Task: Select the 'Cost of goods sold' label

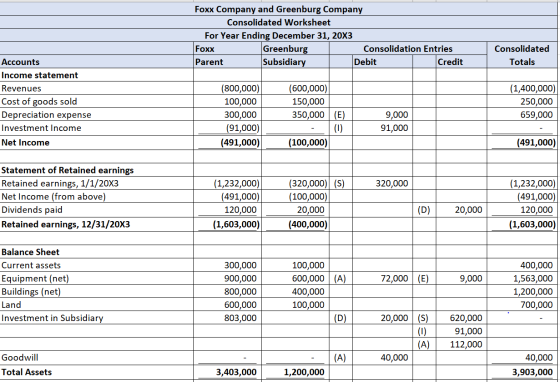Action: (39, 102)
